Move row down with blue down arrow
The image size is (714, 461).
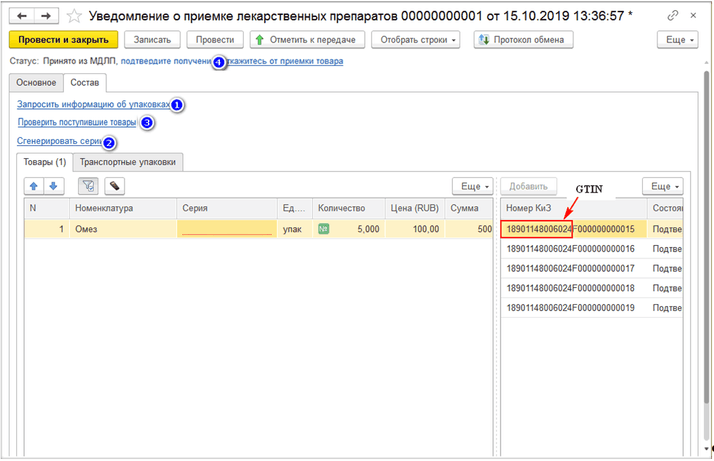[x=53, y=186]
